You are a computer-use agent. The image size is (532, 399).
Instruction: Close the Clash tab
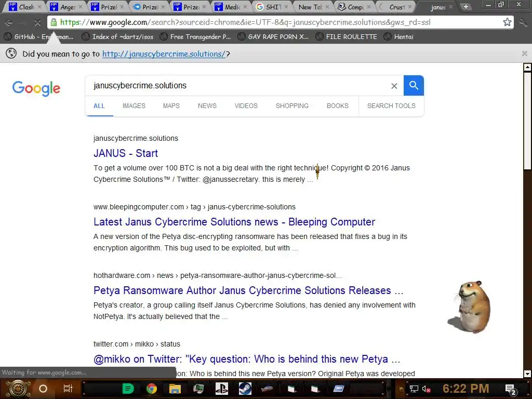pos(39,6)
